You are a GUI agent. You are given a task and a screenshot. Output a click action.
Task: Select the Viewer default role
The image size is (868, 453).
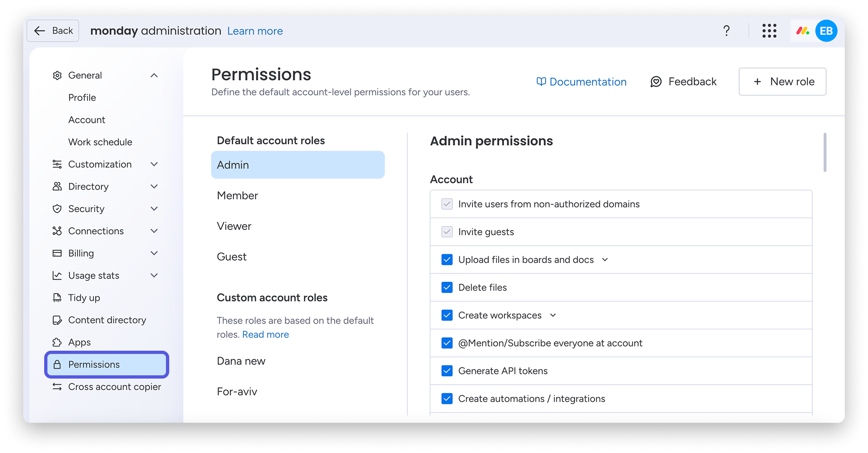[298, 226]
